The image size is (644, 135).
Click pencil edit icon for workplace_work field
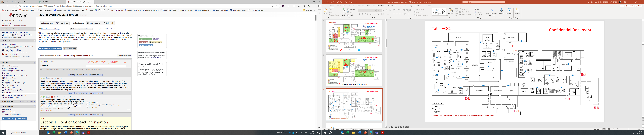pos(41,97)
